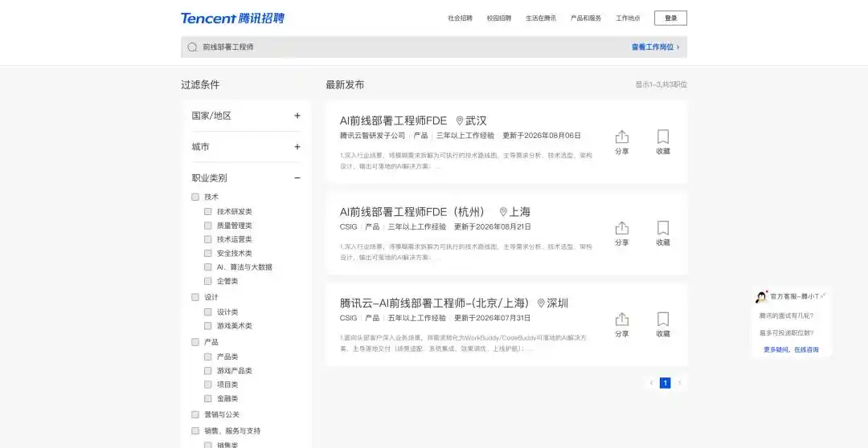Image resolution: width=868 pixels, height=448 pixels.
Task: Click the question 腾讯的面试有几轮?
Action: point(786,316)
